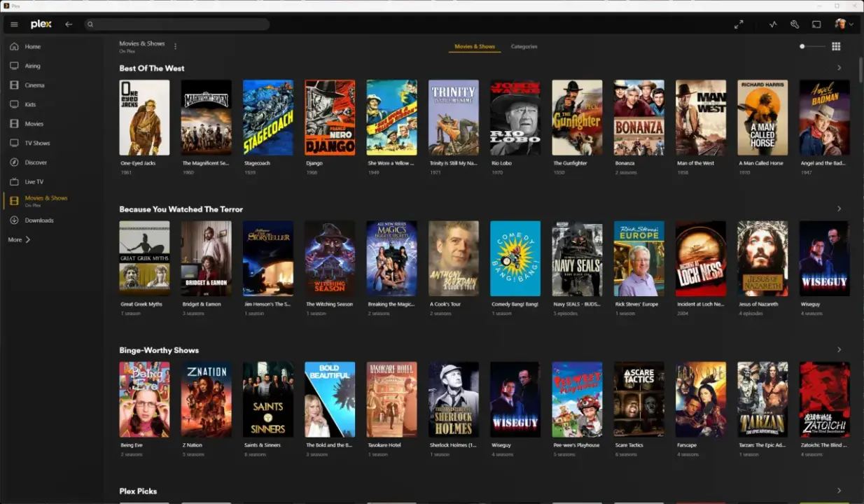Open the Activity pulse icon
This screenshot has height=504, width=864.
pos(773,24)
